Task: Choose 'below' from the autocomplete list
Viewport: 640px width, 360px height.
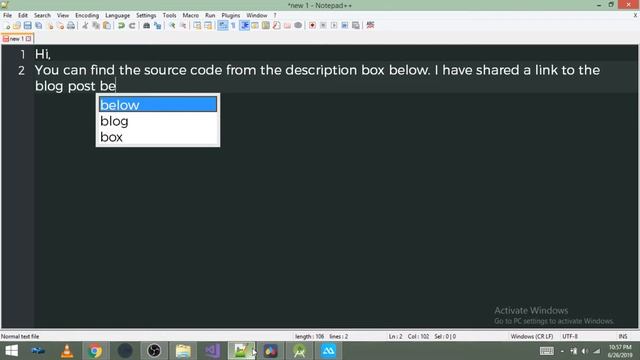Action: 158,104
